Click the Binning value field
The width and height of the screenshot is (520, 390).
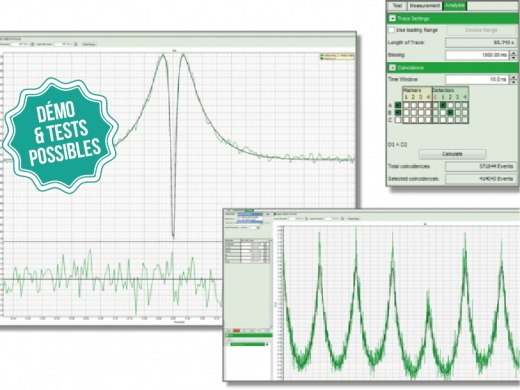[477, 55]
